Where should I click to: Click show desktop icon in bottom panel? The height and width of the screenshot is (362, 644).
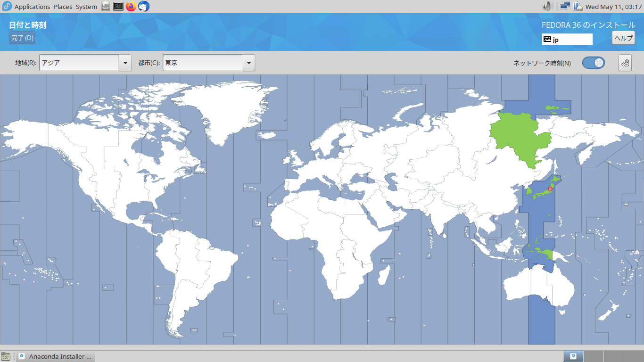6,356
